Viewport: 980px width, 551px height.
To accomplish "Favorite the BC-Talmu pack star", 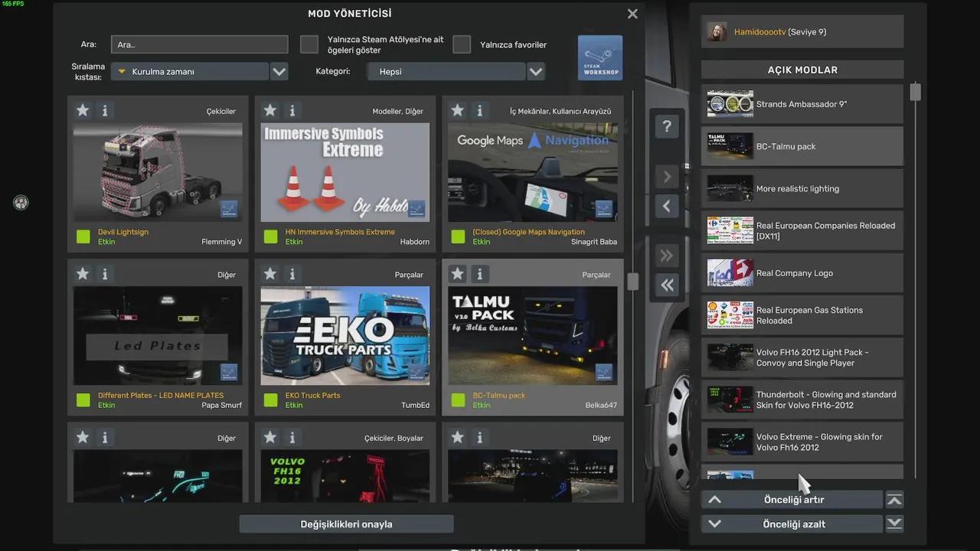I will pos(457,273).
